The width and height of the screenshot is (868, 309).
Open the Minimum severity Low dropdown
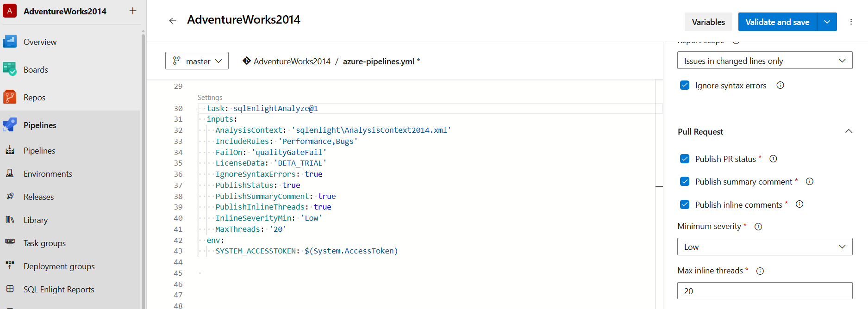(x=765, y=247)
